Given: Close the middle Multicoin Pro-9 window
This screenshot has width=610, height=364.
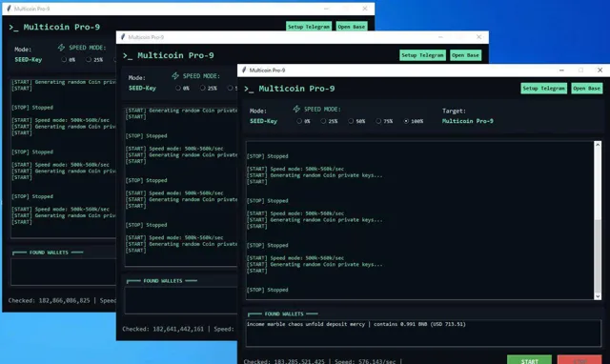Looking at the screenshot, I should (x=478, y=37).
